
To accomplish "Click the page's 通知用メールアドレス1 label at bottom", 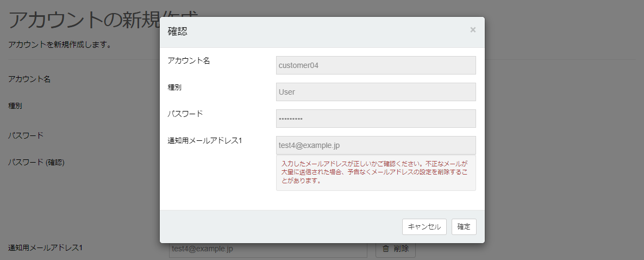I will 45,248.
